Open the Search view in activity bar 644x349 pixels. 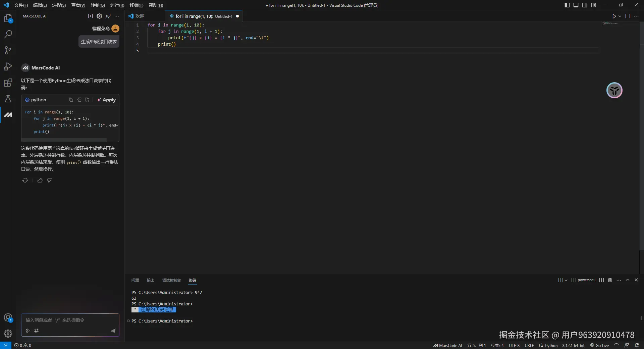tap(8, 34)
